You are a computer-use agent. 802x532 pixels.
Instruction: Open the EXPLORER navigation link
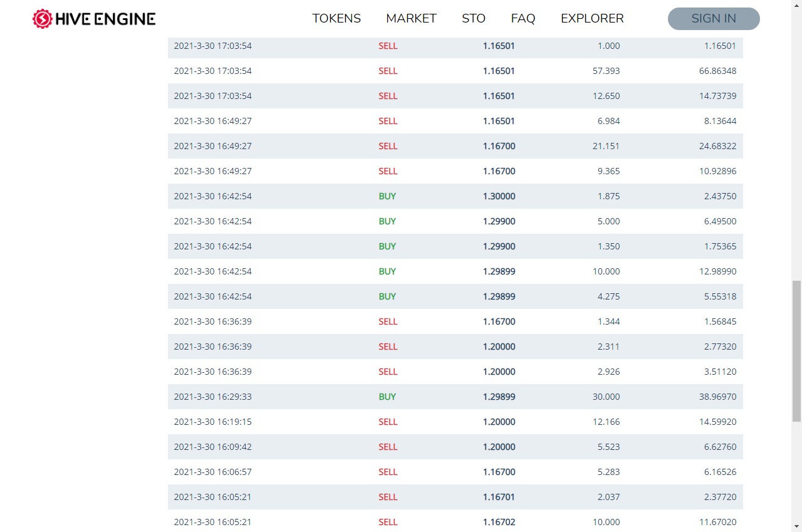point(592,19)
